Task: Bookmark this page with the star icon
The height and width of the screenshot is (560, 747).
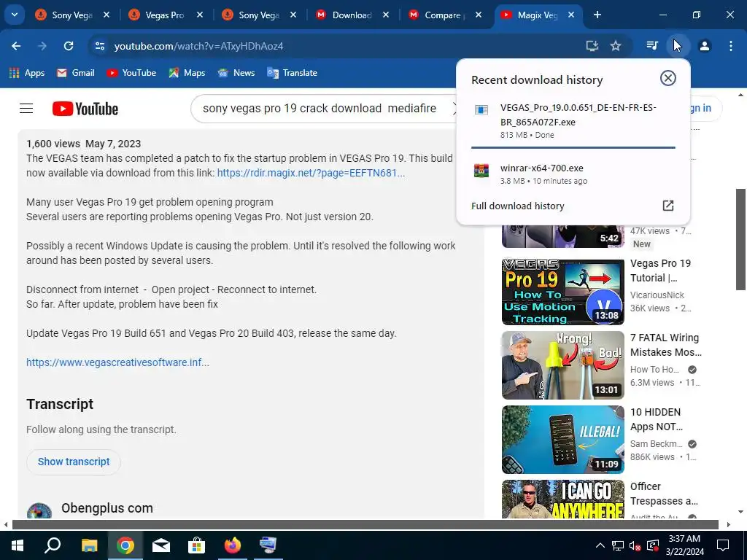Action: point(616,46)
